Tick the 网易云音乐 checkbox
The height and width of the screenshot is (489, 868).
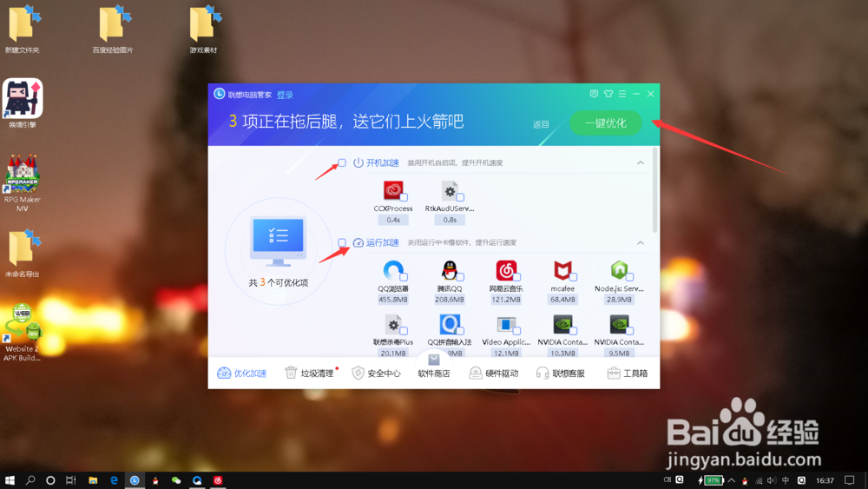coord(517,277)
